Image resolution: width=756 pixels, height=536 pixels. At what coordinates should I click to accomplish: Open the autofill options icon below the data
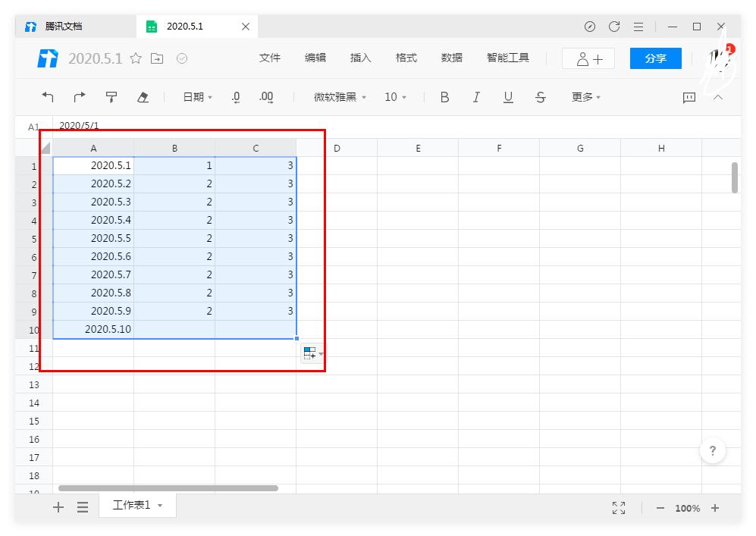click(309, 352)
